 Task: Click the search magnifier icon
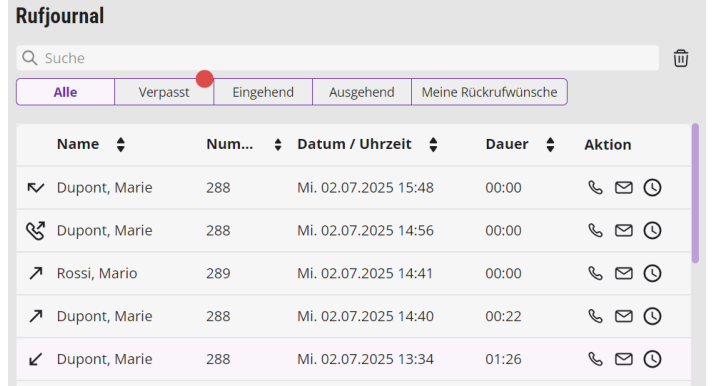pyautogui.click(x=30, y=58)
